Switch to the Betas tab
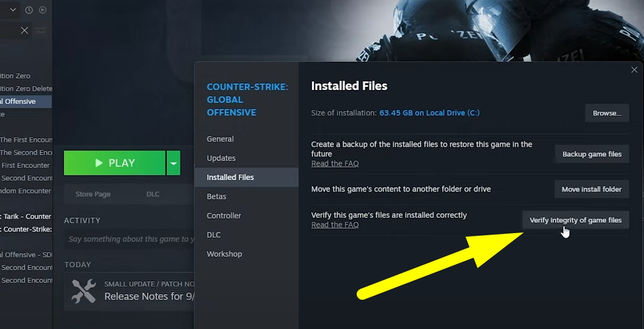 click(216, 196)
